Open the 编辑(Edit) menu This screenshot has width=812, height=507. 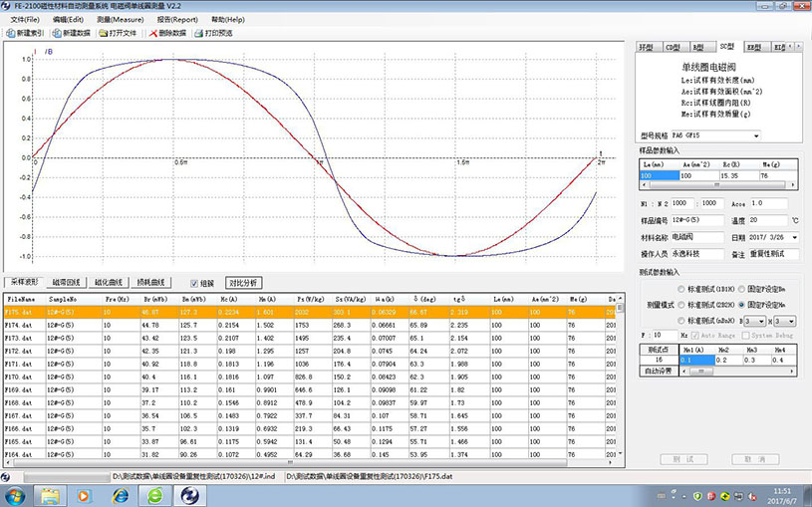click(x=68, y=20)
